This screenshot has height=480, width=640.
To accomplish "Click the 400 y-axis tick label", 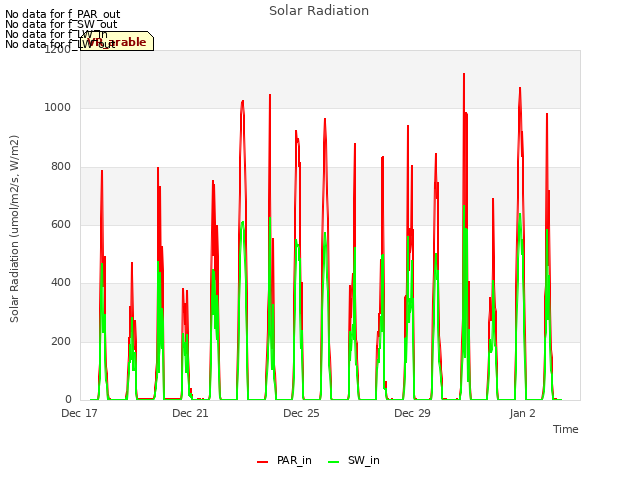I will click(x=61, y=282).
